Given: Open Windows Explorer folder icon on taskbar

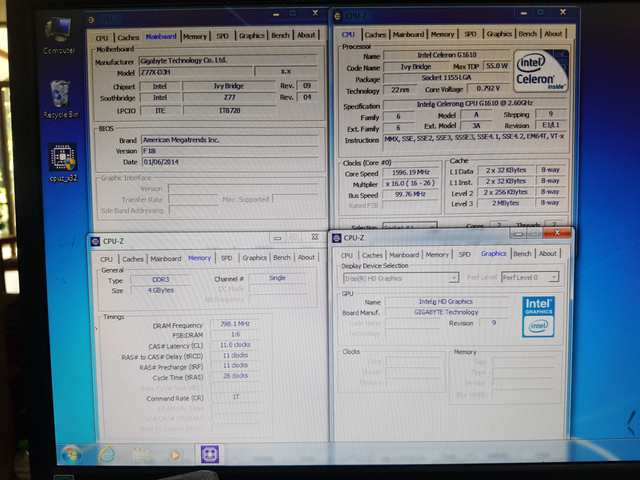Looking at the screenshot, I should 141,455.
